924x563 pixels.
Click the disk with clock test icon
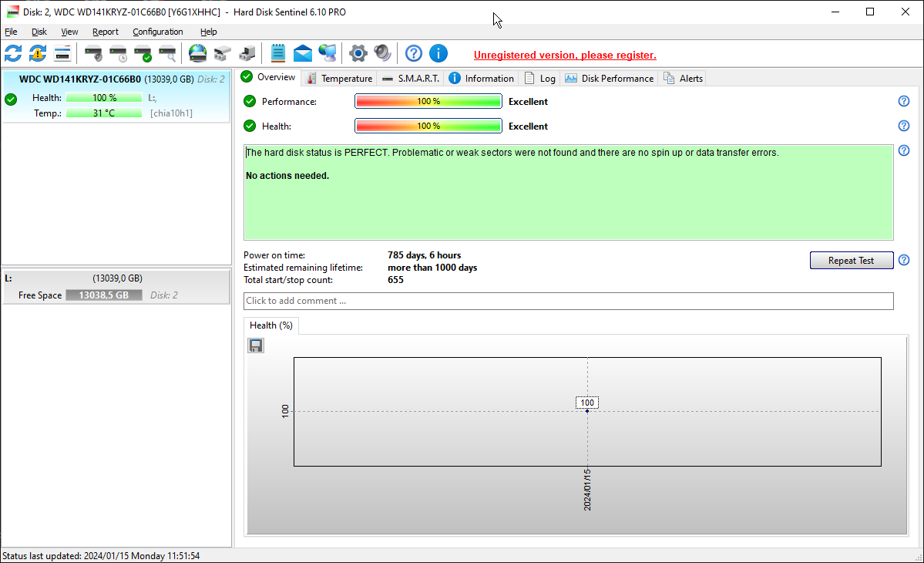(118, 54)
